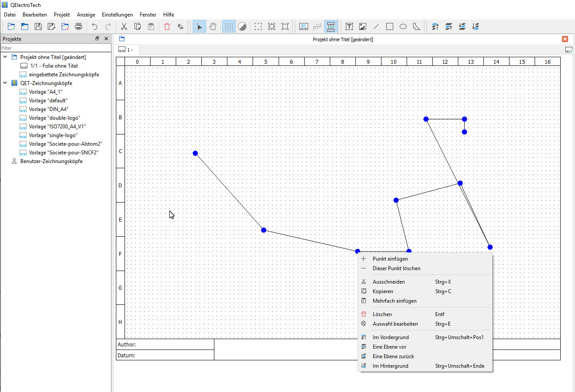
Task: Choose "Punkt einfügen" from context menu
Action: pos(390,259)
